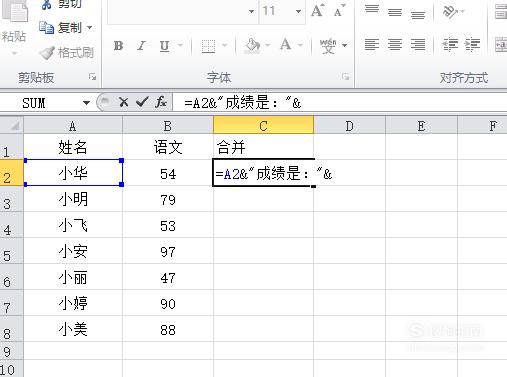The image size is (507, 377).
Task: Open the borders dropdown arrow
Action: point(224,45)
